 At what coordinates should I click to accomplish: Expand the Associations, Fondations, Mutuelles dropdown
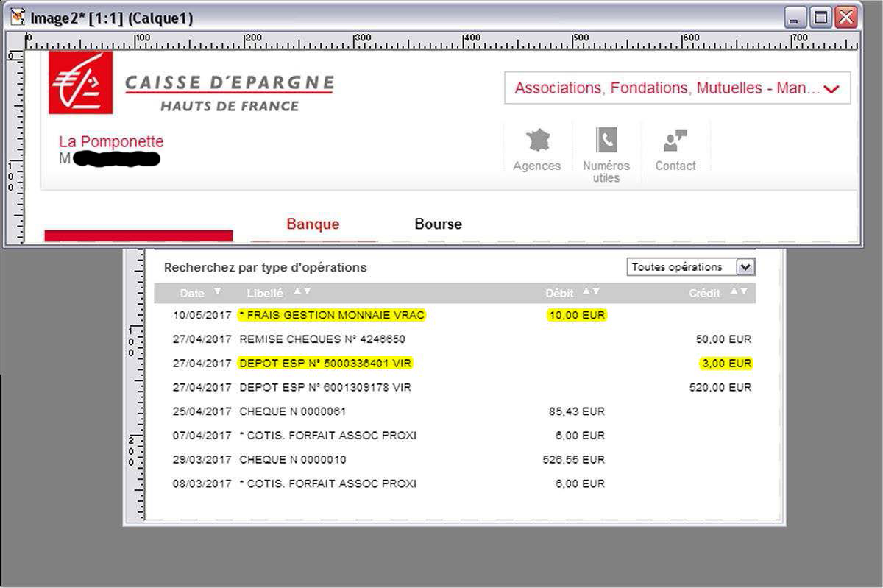coord(831,89)
